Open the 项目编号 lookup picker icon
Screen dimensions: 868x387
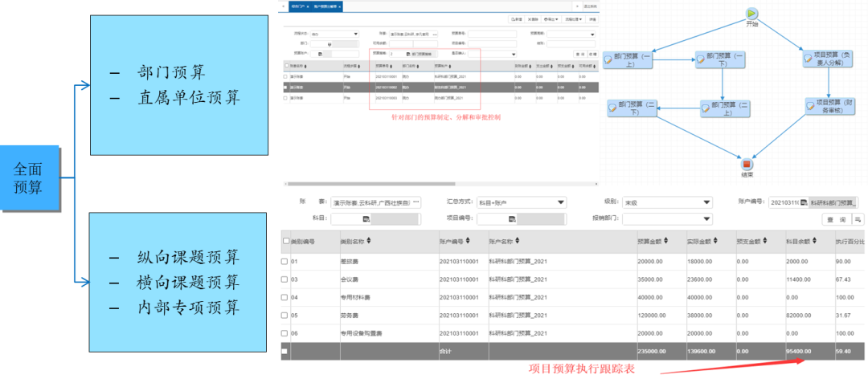pyautogui.click(x=512, y=219)
